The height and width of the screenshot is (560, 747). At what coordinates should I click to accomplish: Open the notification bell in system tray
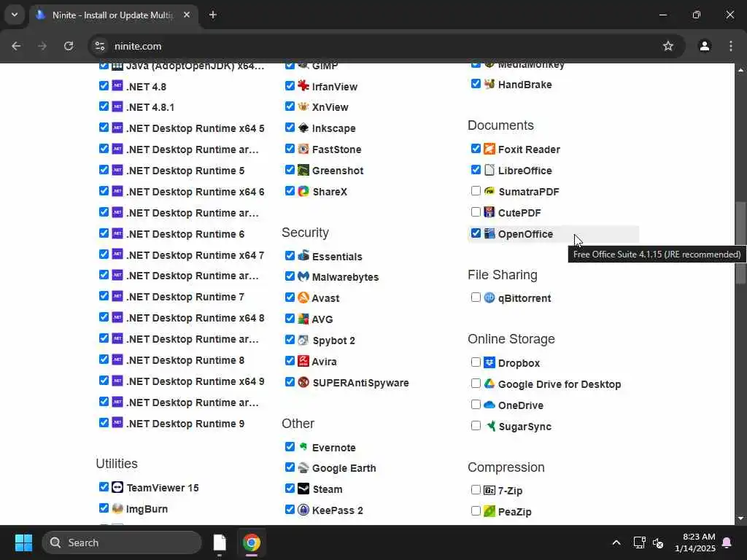pos(727,542)
